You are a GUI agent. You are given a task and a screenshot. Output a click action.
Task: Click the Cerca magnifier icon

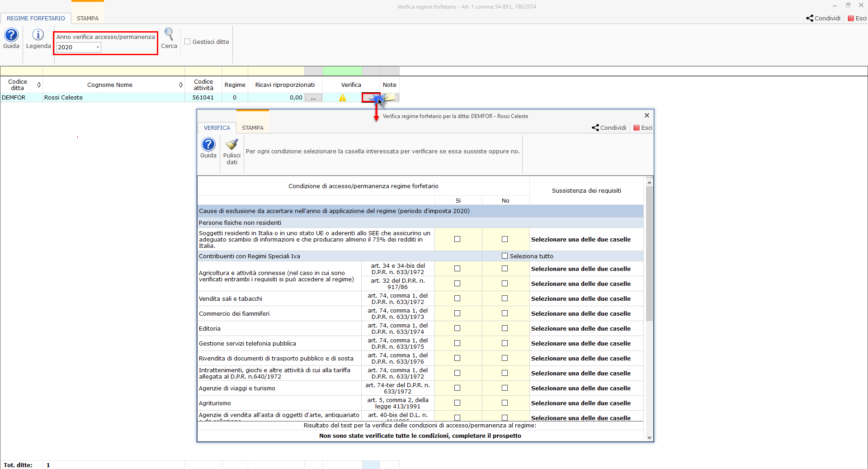(x=169, y=34)
